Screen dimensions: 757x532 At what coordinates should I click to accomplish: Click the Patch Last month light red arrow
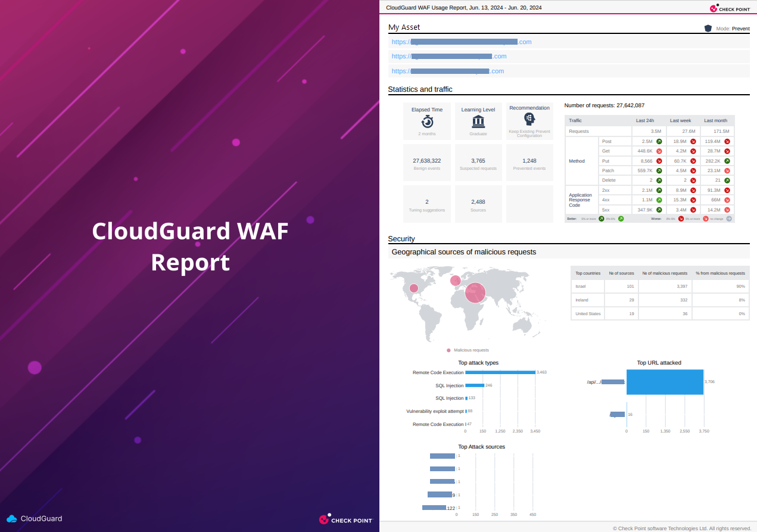(x=727, y=170)
